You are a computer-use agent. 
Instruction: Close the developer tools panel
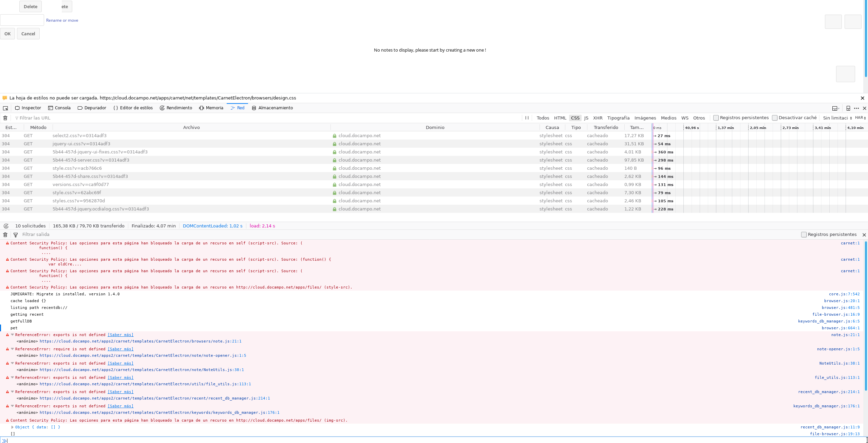pos(865,108)
